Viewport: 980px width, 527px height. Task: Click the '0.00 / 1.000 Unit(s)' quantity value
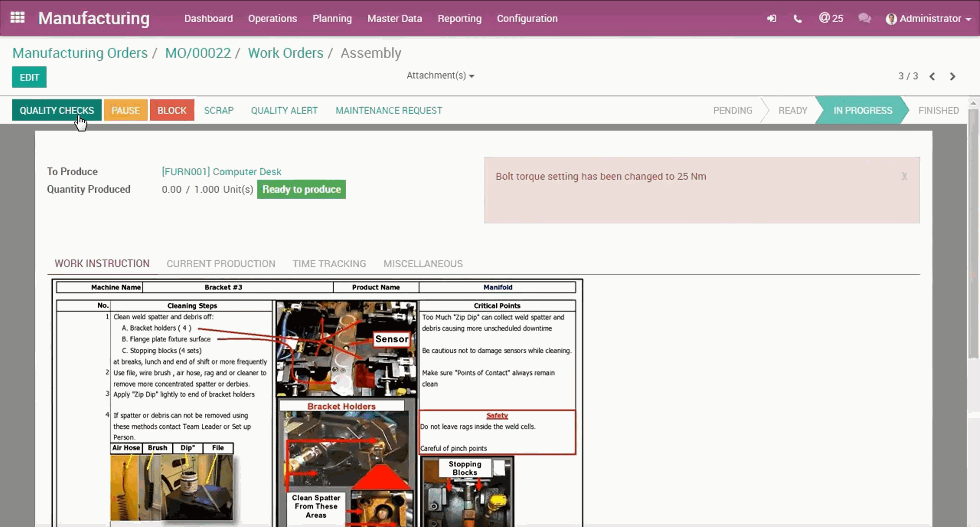click(207, 189)
